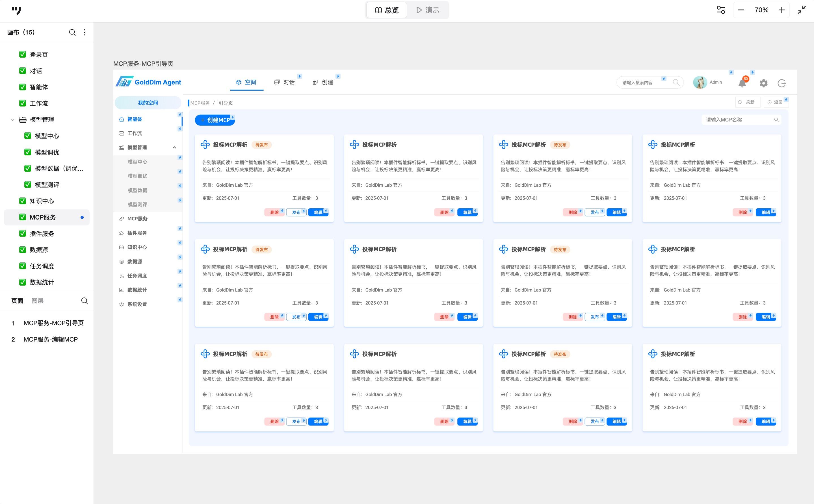Image resolution: width=814 pixels, height=504 pixels.
Task: Click the display settings sliders icon
Action: click(x=721, y=10)
